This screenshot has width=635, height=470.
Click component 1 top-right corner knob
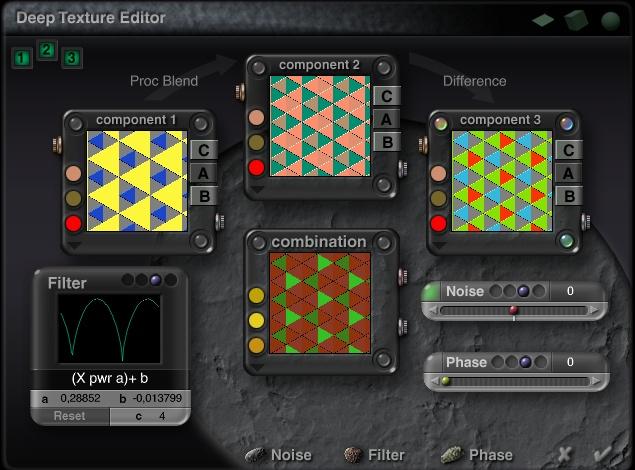click(200, 124)
